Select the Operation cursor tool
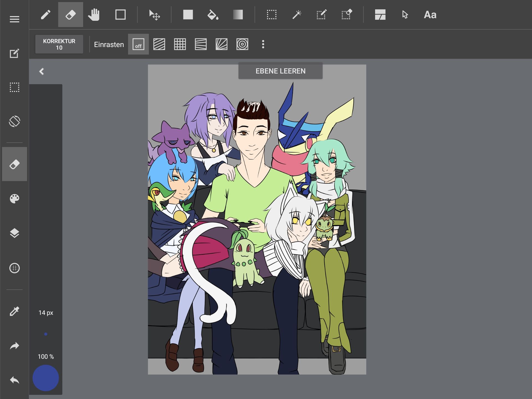Viewport: 532px width, 399px height. 405,15
